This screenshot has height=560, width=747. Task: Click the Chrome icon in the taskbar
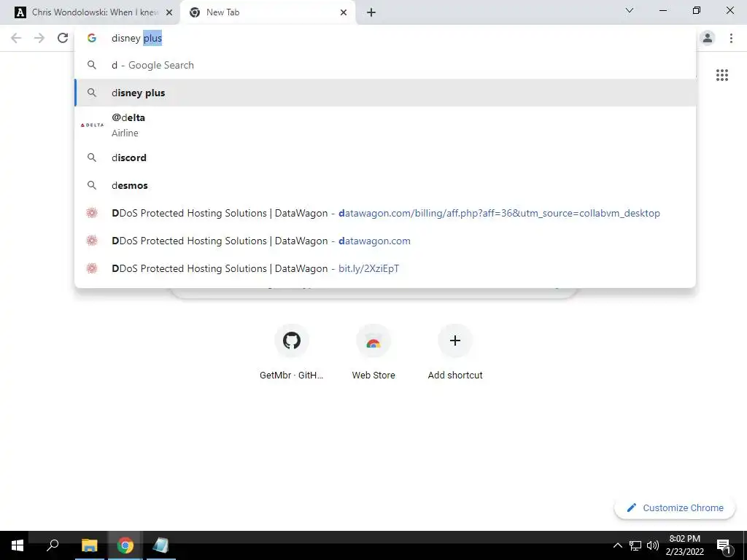pyautogui.click(x=125, y=545)
